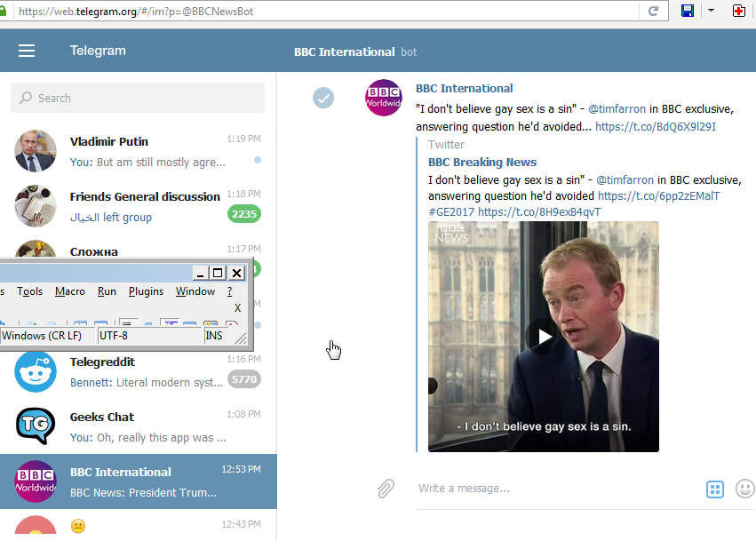Open the bot commands keyboard icon
756x541 pixels.
tap(715, 489)
